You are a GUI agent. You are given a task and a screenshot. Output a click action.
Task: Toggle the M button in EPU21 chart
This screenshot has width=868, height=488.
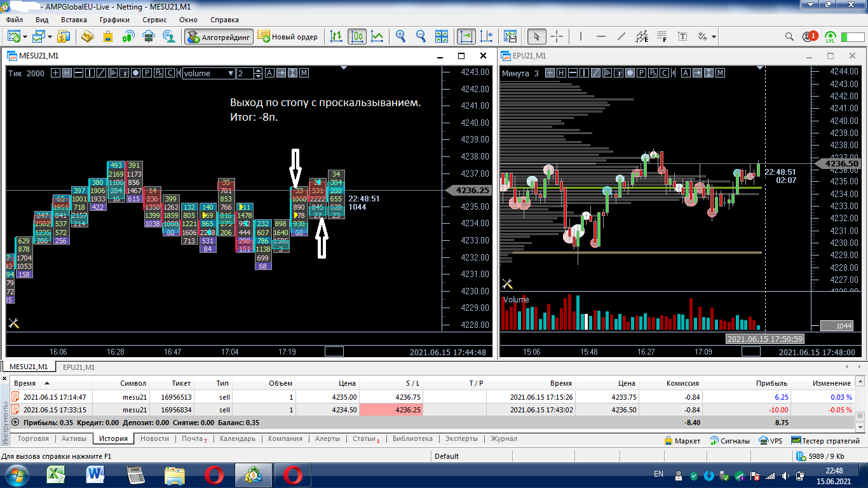pyautogui.click(x=720, y=73)
